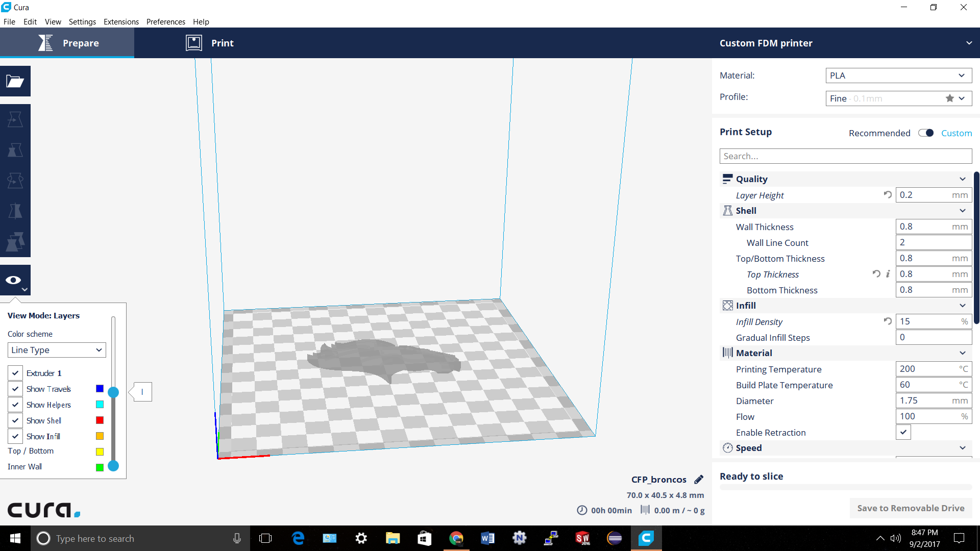Open the View Mode eye icon

point(14,280)
